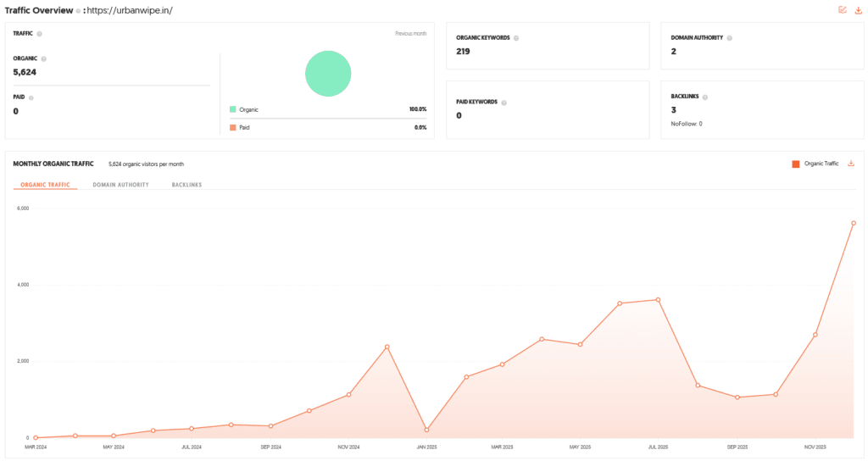Switch to the DOMAIN AUTHORITY tab
This screenshot has height=461, width=868.
click(x=120, y=185)
